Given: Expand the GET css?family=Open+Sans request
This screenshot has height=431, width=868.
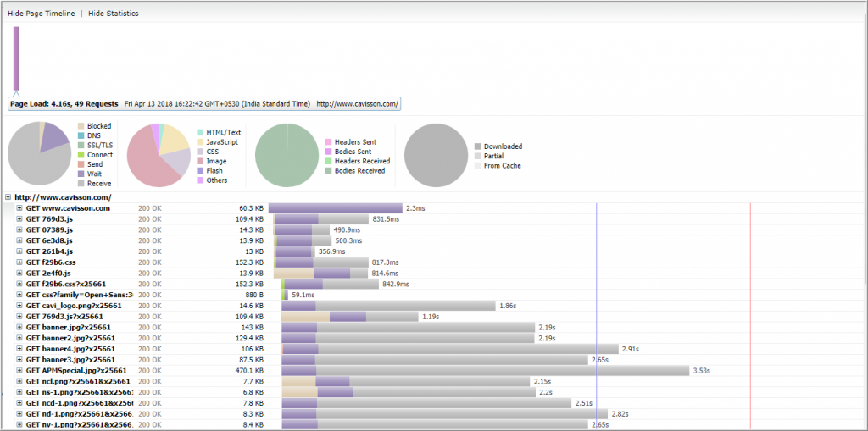Looking at the screenshot, I should pyautogui.click(x=19, y=295).
